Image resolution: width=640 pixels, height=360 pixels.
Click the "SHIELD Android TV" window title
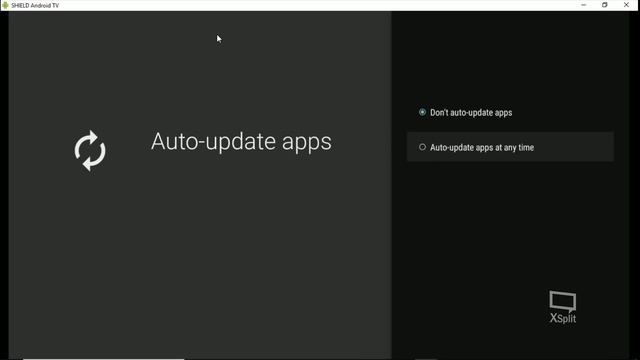(35, 6)
